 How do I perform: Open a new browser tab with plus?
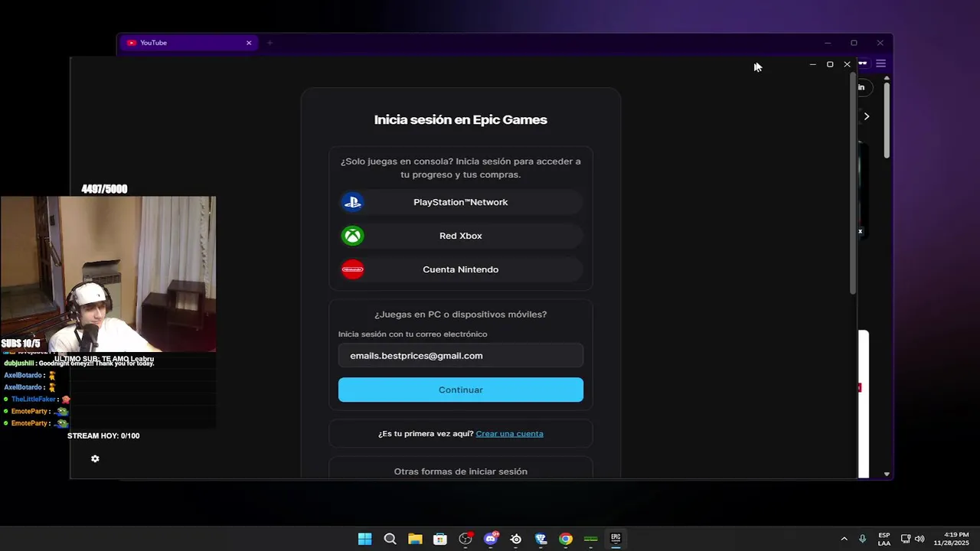269,43
